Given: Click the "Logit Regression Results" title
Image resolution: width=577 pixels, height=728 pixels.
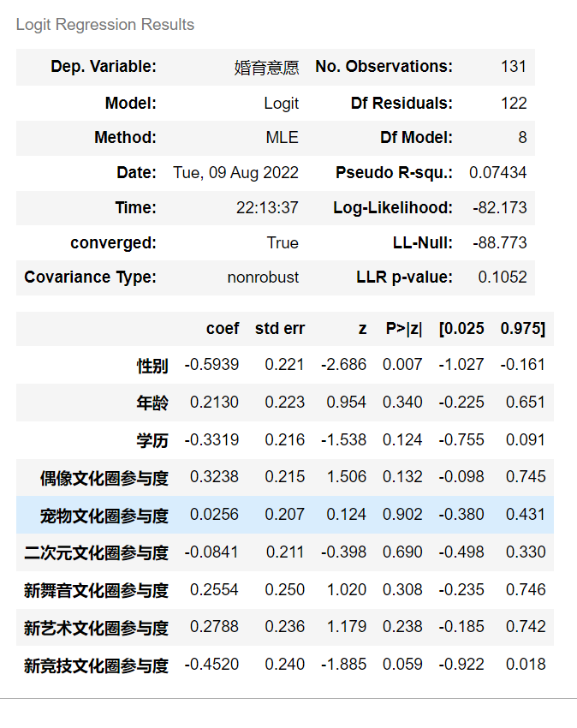Looking at the screenshot, I should [x=105, y=25].
